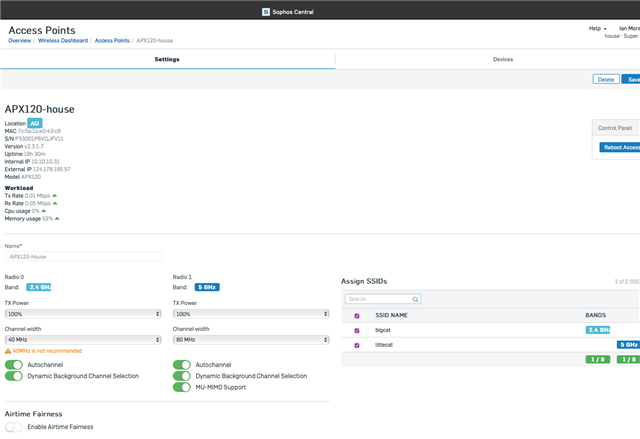640x439 pixels.
Task: Click the green arrow next to Memory usage
Action: 57,219
